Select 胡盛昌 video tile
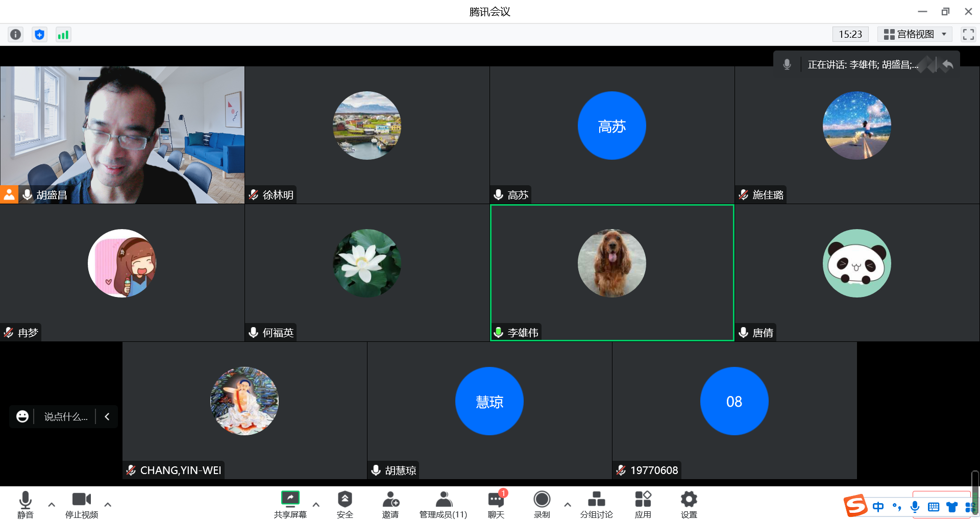 122,135
